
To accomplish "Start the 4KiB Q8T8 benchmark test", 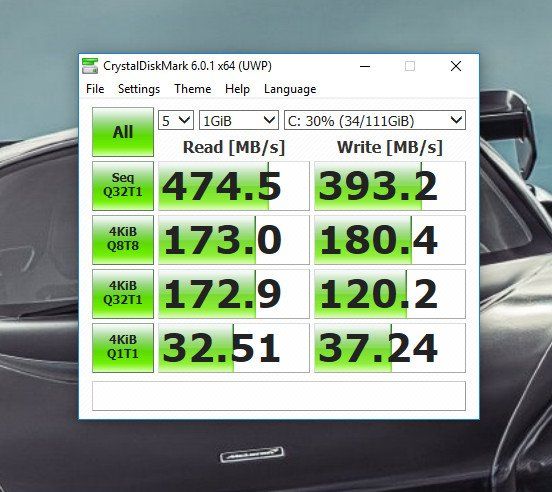I will coord(123,240).
